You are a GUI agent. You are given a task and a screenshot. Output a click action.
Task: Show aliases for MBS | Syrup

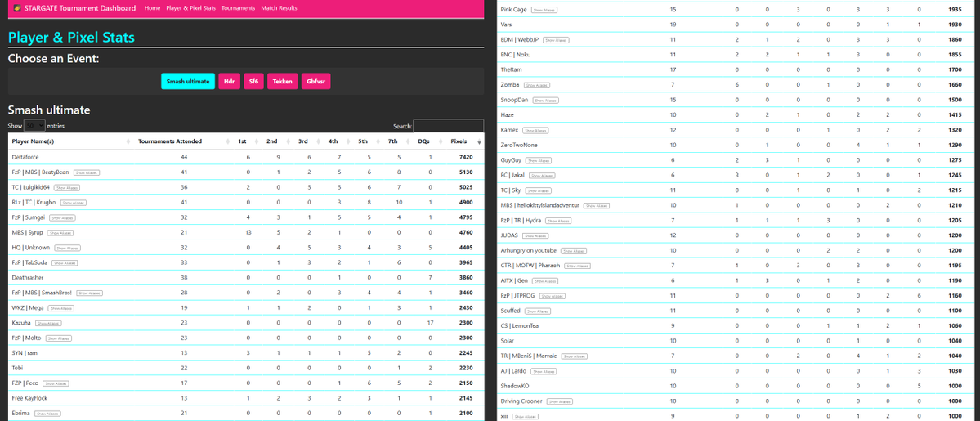coord(60,233)
